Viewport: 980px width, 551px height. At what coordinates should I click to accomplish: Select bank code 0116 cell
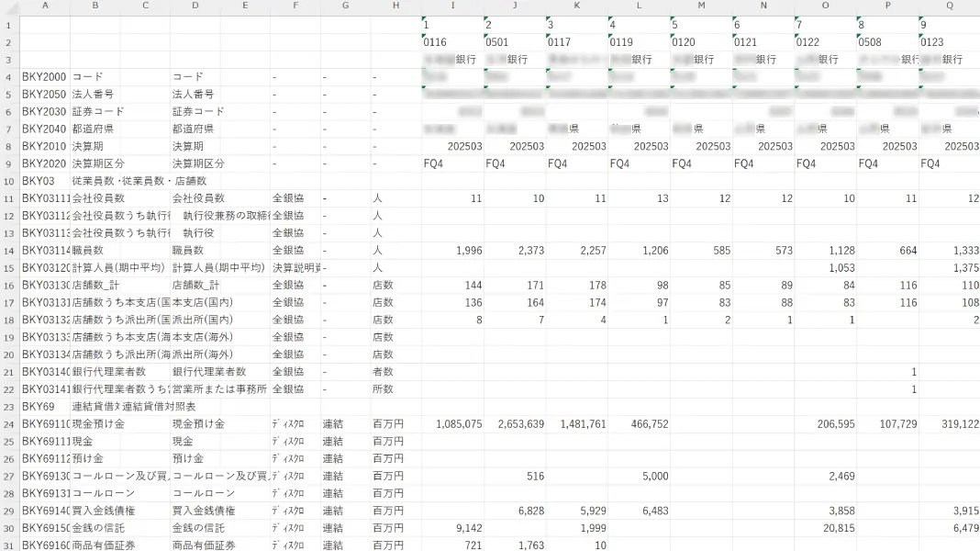(x=452, y=42)
